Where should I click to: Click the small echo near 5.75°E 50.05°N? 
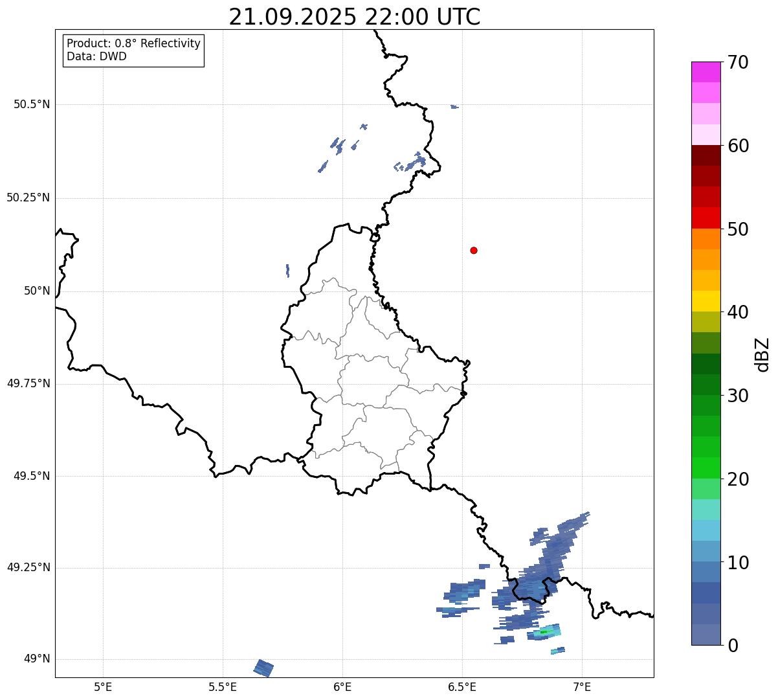coord(287,271)
